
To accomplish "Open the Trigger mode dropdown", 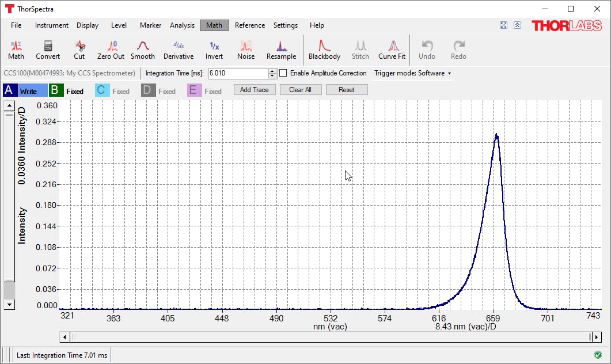I will (413, 73).
